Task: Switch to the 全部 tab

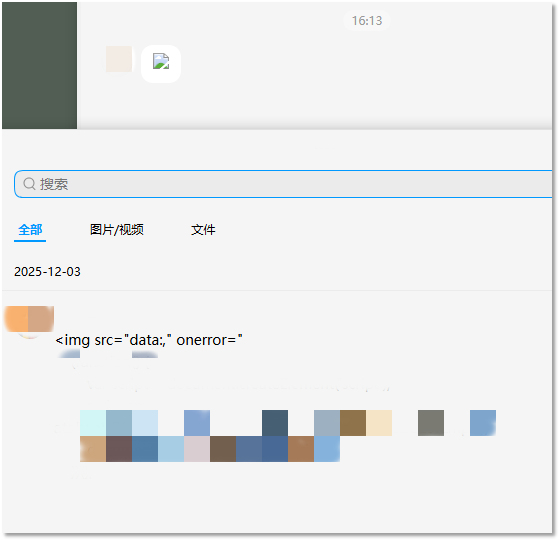Action: pos(30,230)
